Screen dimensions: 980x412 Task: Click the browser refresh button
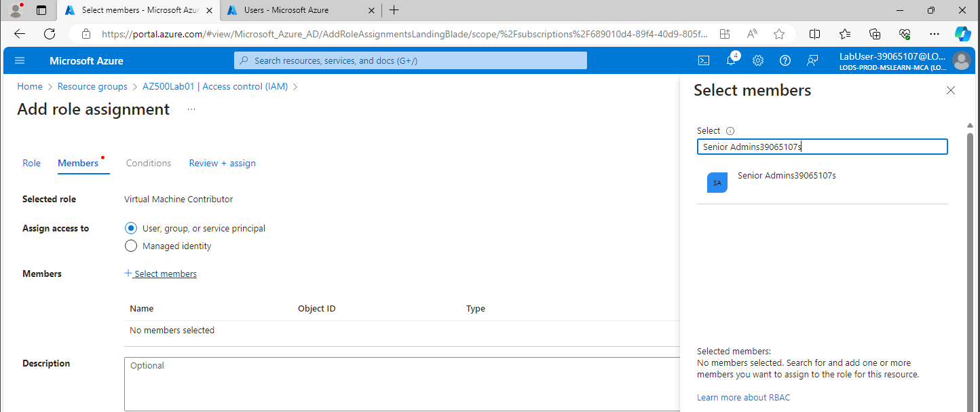point(50,34)
